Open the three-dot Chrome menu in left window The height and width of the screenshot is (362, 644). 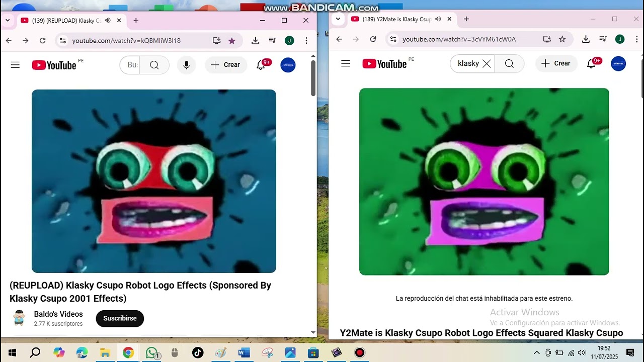click(306, 41)
